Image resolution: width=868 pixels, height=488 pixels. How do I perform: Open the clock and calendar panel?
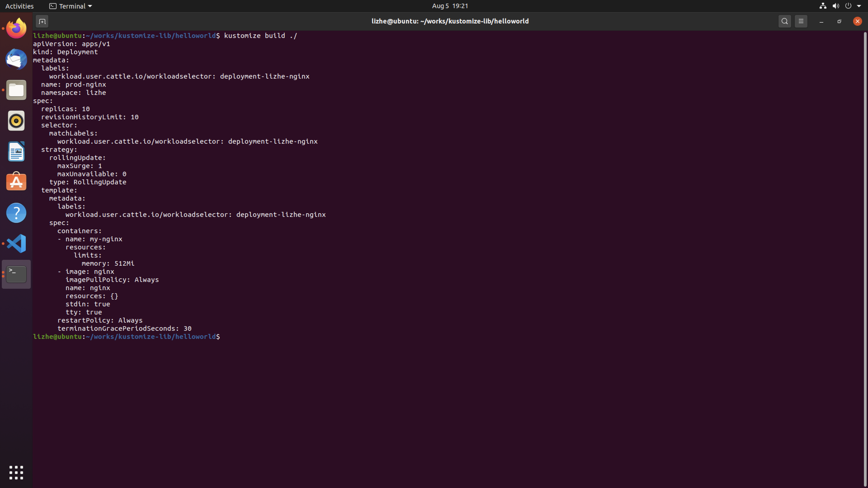(x=450, y=6)
